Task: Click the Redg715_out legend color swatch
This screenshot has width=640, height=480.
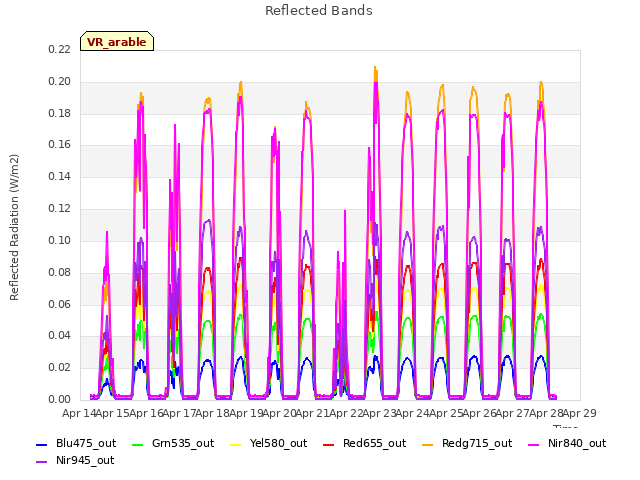Action: pos(427,444)
